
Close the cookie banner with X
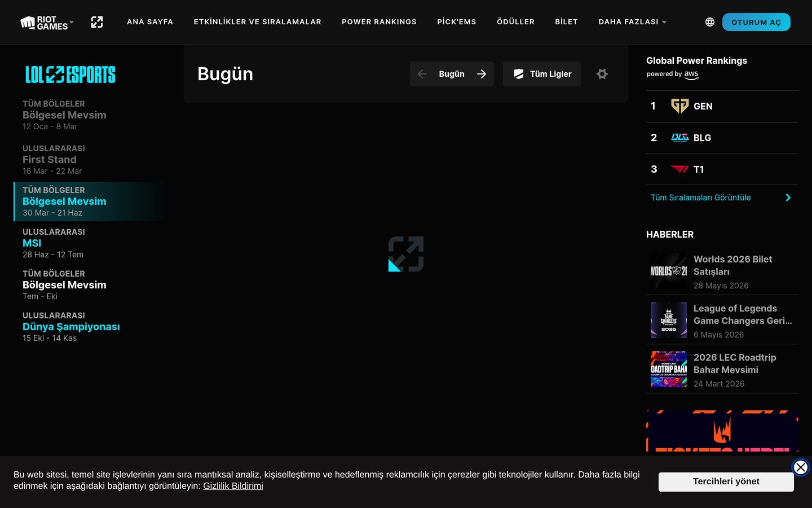tap(801, 467)
